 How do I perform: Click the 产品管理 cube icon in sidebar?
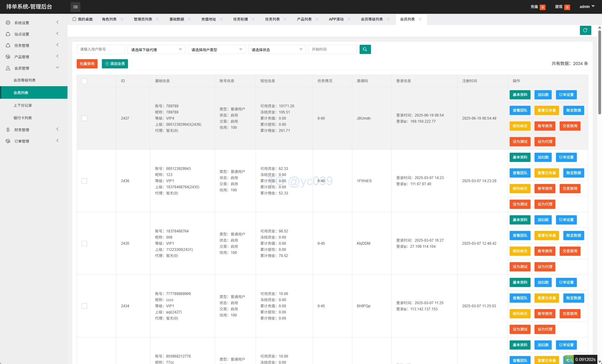click(8, 57)
